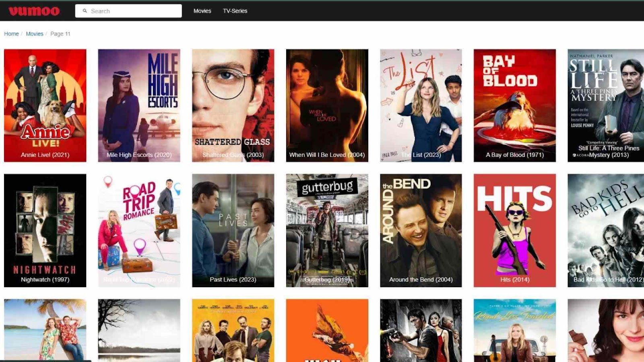Image resolution: width=644 pixels, height=362 pixels.
Task: Open Nightwatch (1997) poster
Action: point(45,230)
